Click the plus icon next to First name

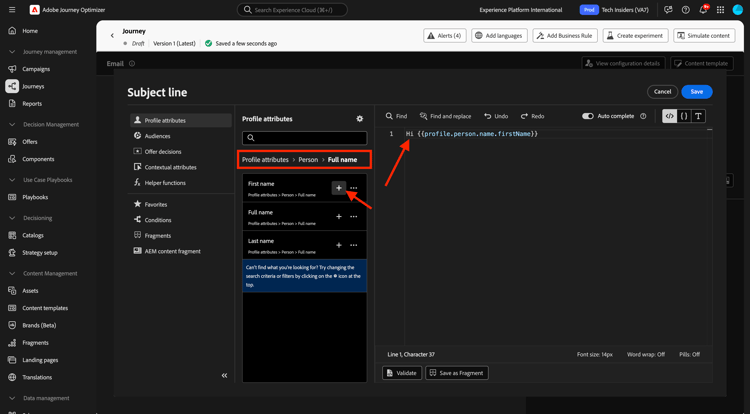339,188
